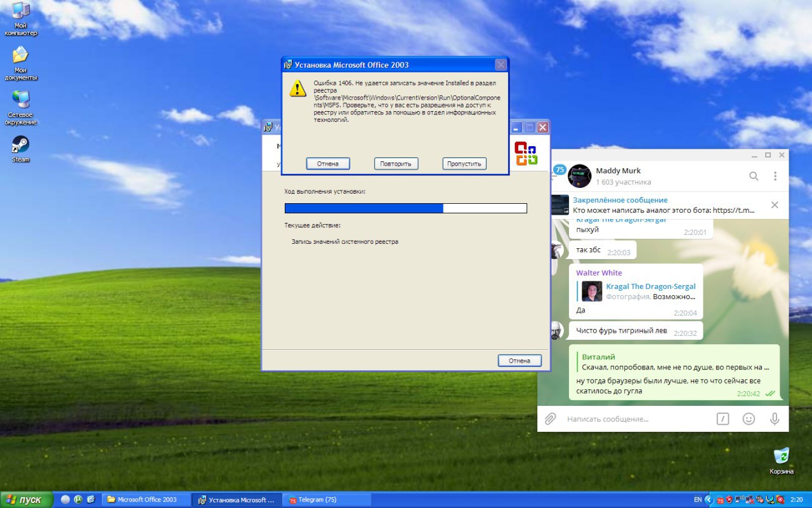Open the replied Kragal The Dragon-Sergal photo preview

tap(591, 291)
